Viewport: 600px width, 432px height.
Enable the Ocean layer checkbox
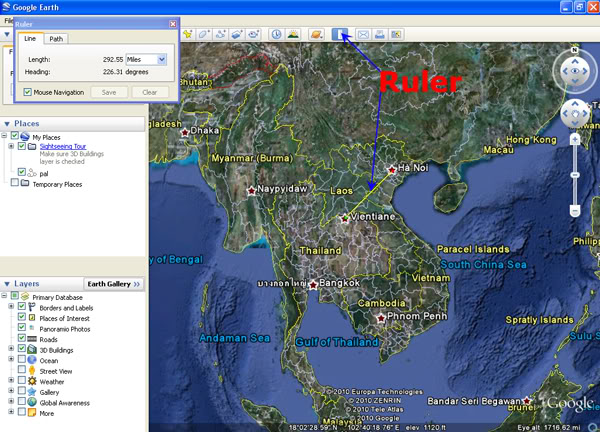click(x=22, y=359)
